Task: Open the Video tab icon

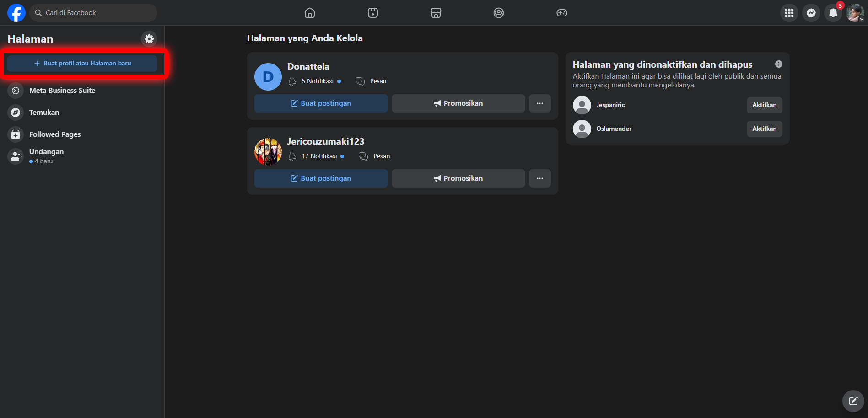Action: pos(373,13)
